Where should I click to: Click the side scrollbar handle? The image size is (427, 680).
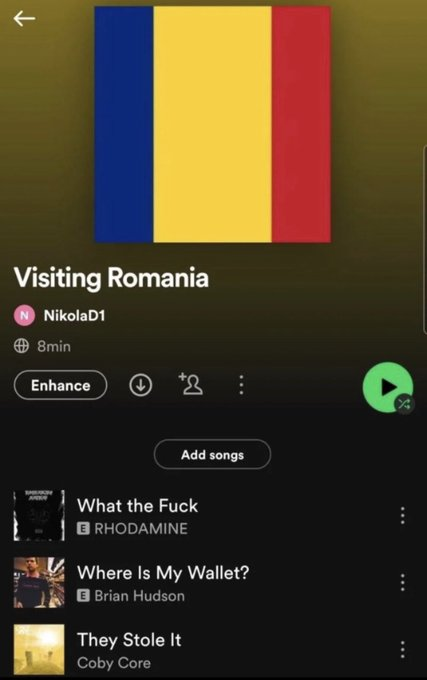[425, 240]
